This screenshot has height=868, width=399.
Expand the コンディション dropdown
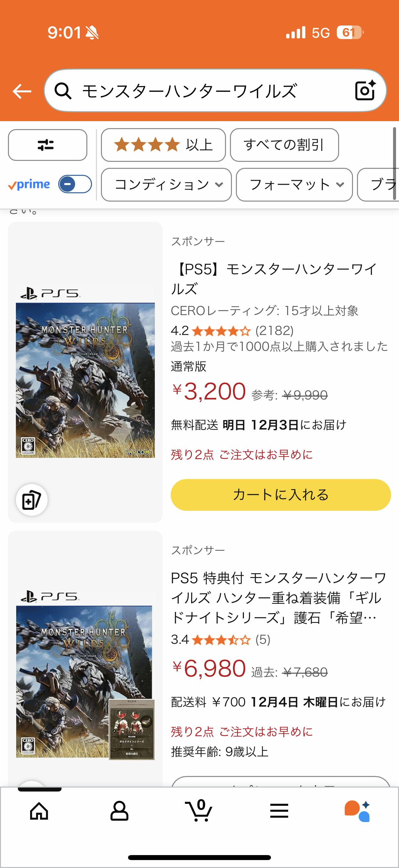[166, 185]
